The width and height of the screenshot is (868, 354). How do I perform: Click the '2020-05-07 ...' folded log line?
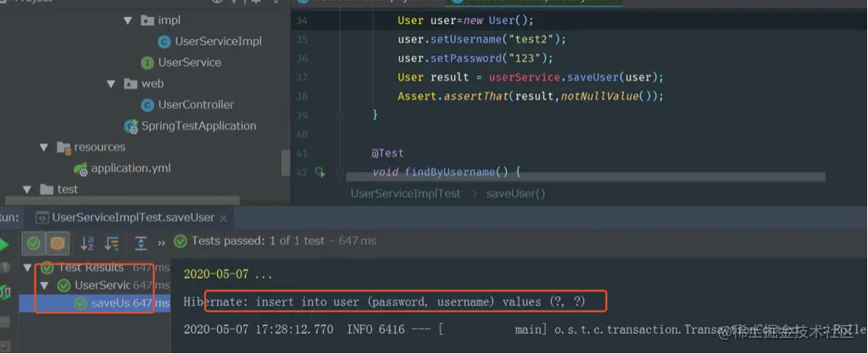click(228, 274)
